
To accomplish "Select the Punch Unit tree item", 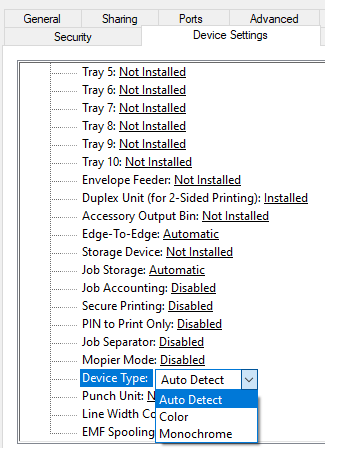I will (x=119, y=396).
